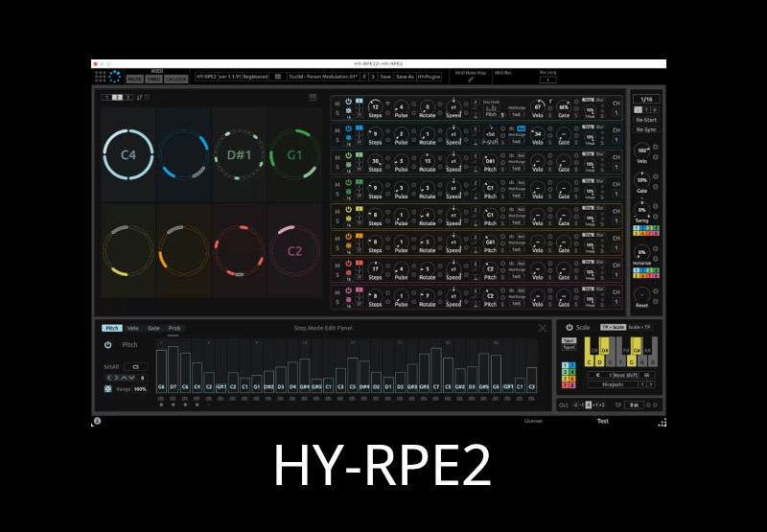Viewport: 767px width, 532px height.
Task: Go to previous preset with left chevron
Action: tap(364, 77)
